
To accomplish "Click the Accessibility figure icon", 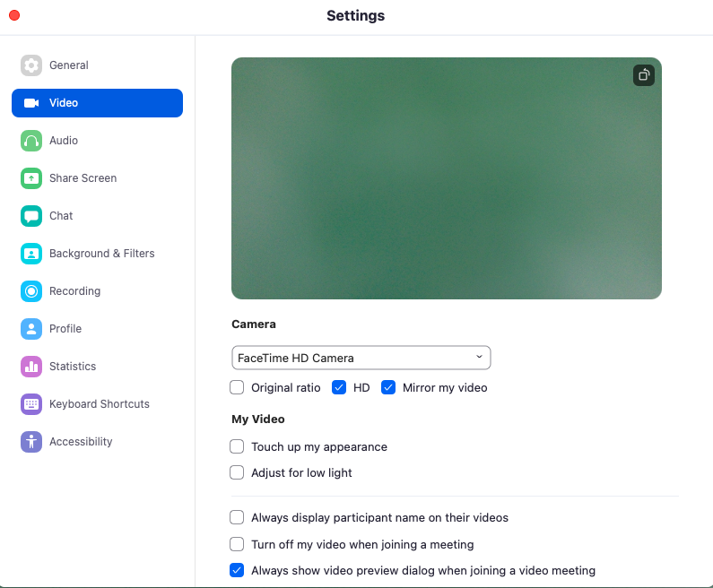I will pyautogui.click(x=31, y=442).
